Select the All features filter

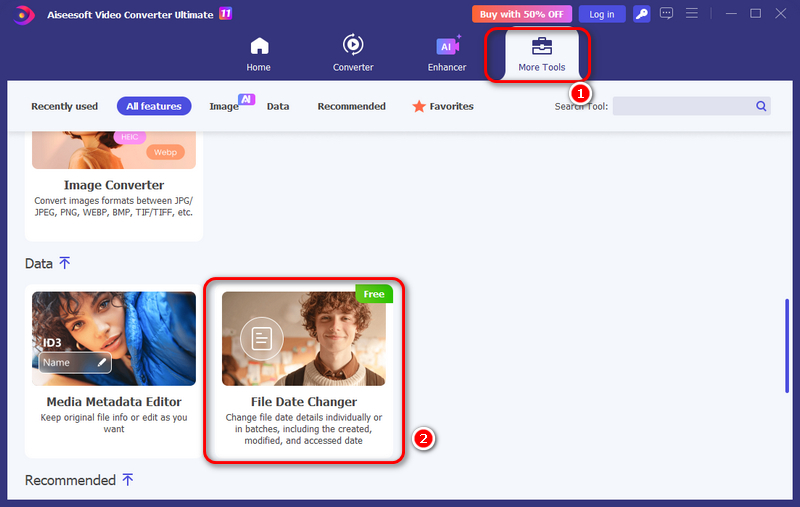click(154, 106)
